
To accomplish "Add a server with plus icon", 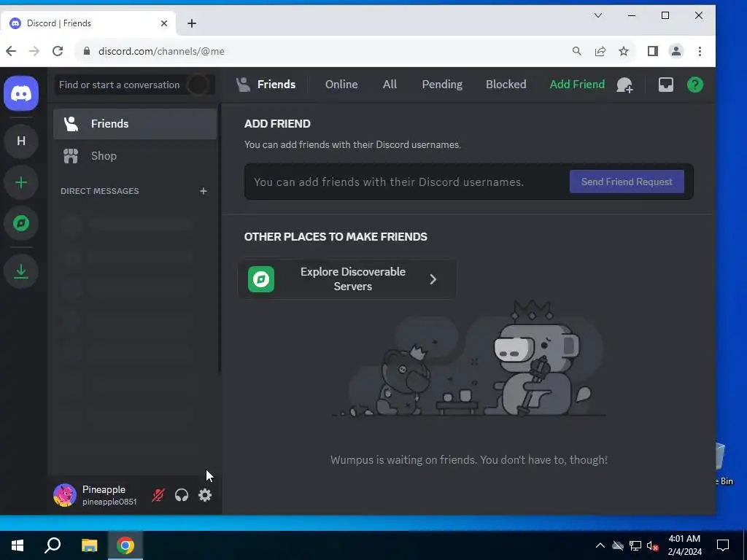I will (x=21, y=182).
